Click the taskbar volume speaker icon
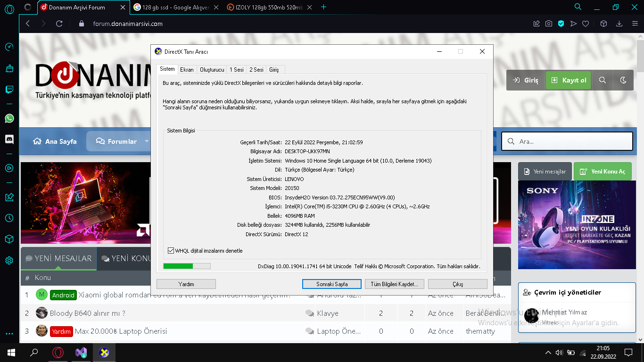 (560, 353)
